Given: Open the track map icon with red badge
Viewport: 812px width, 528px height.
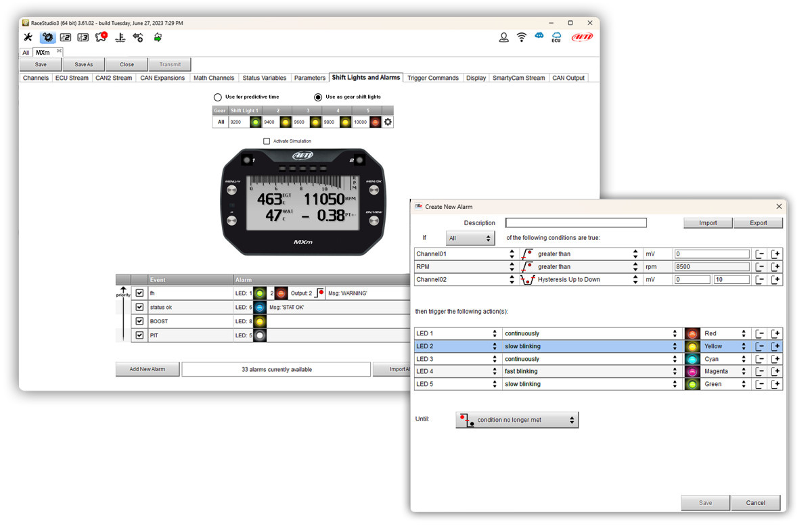Looking at the screenshot, I should (101, 38).
